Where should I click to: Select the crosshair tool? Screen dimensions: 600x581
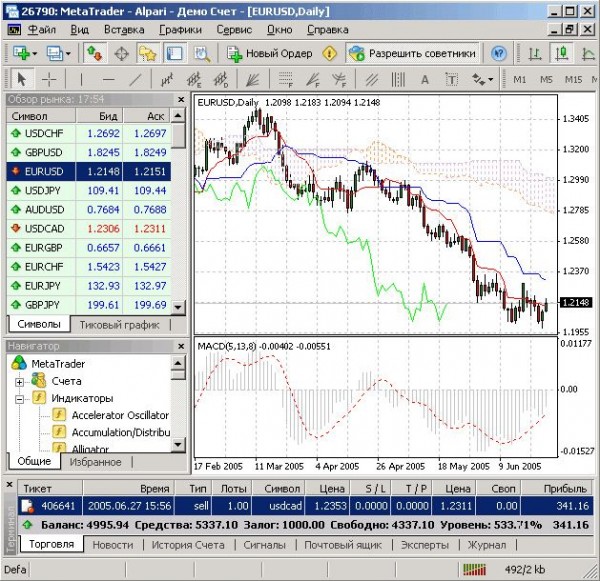(x=48, y=79)
